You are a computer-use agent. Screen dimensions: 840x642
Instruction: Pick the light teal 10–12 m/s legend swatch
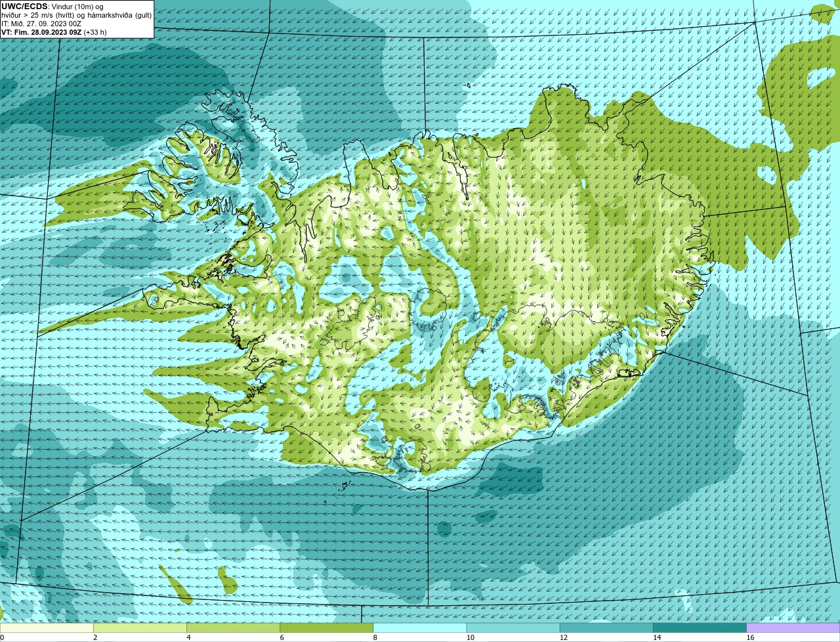tap(513, 628)
